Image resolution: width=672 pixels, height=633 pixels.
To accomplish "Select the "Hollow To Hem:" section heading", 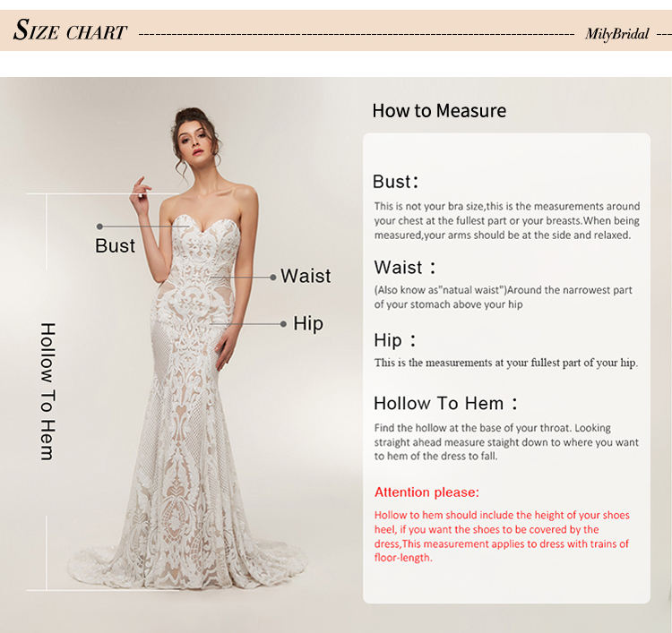I will click(x=445, y=404).
